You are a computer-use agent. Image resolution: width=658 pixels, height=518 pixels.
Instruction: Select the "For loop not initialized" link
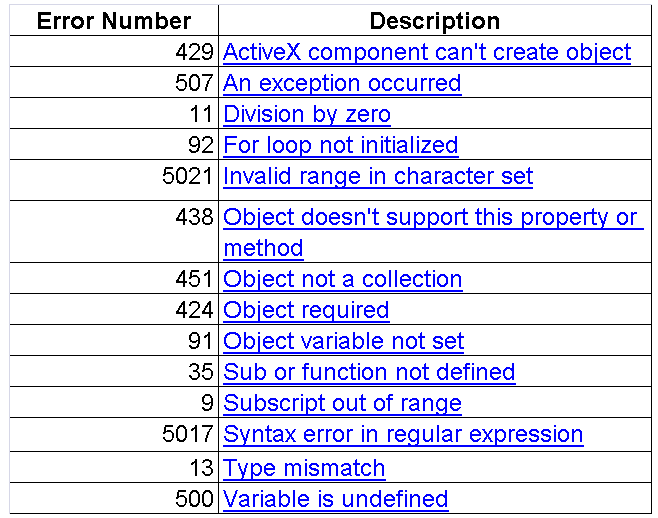(340, 145)
